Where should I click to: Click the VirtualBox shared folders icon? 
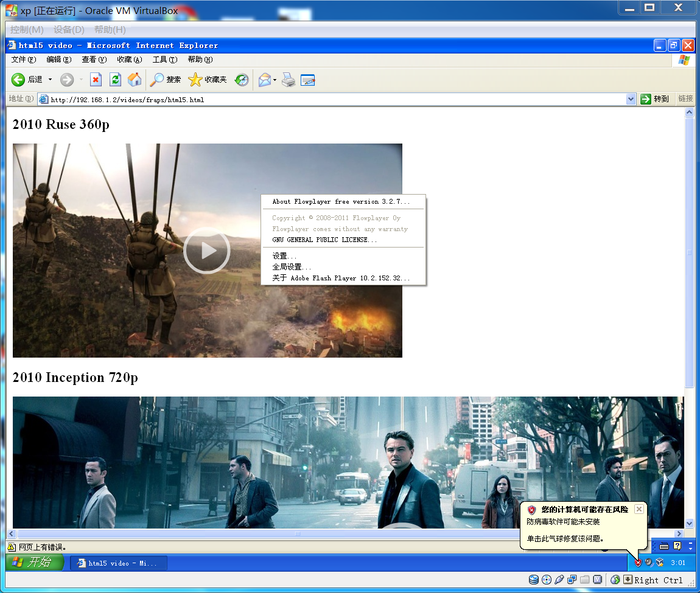tap(584, 580)
